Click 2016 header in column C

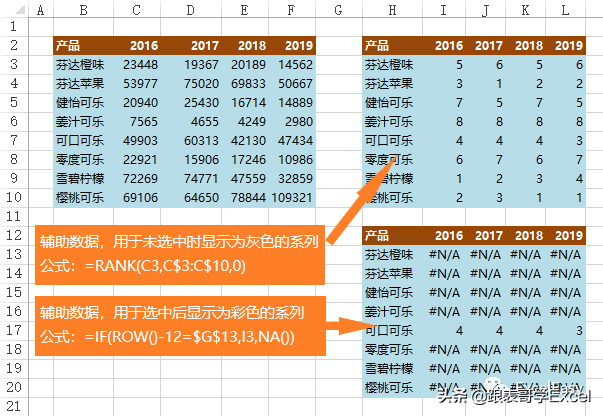coord(137,46)
